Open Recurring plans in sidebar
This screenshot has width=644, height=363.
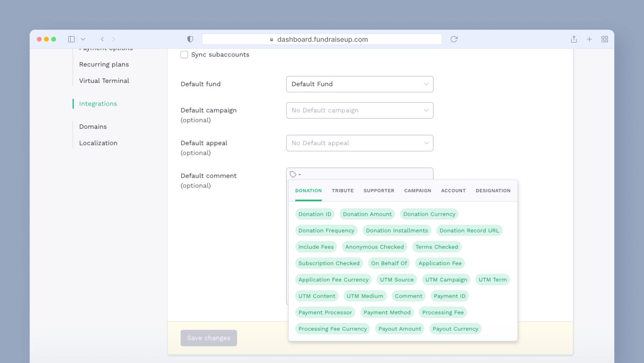(104, 64)
